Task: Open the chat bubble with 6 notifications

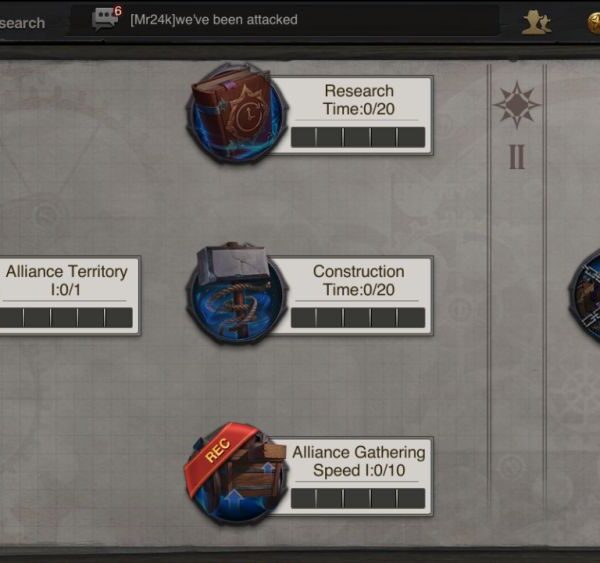Action: coord(107,18)
